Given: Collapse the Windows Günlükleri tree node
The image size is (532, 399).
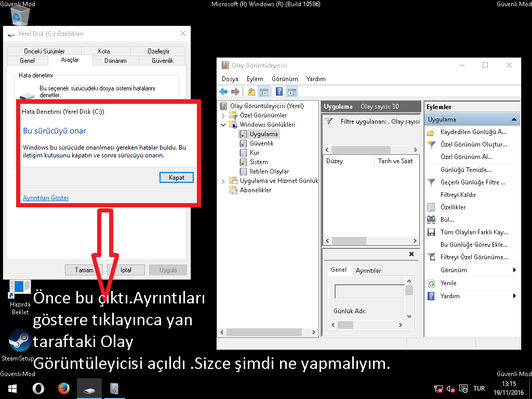Looking at the screenshot, I should tap(223, 125).
